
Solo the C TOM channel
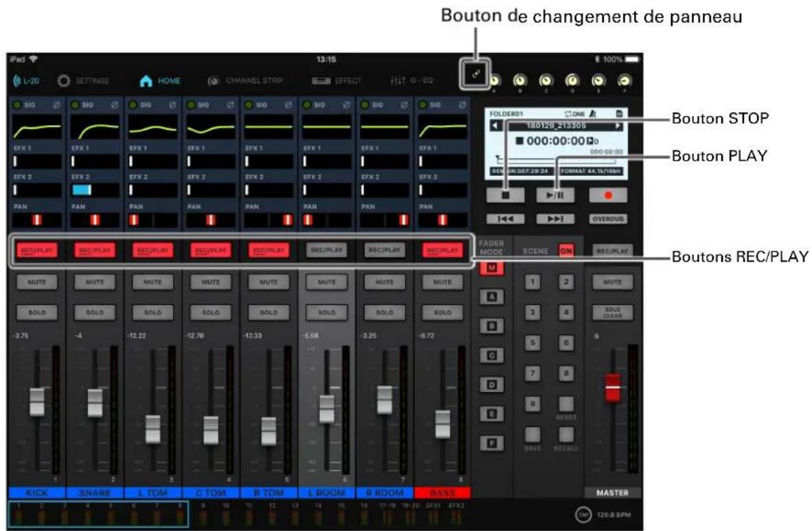(x=210, y=313)
